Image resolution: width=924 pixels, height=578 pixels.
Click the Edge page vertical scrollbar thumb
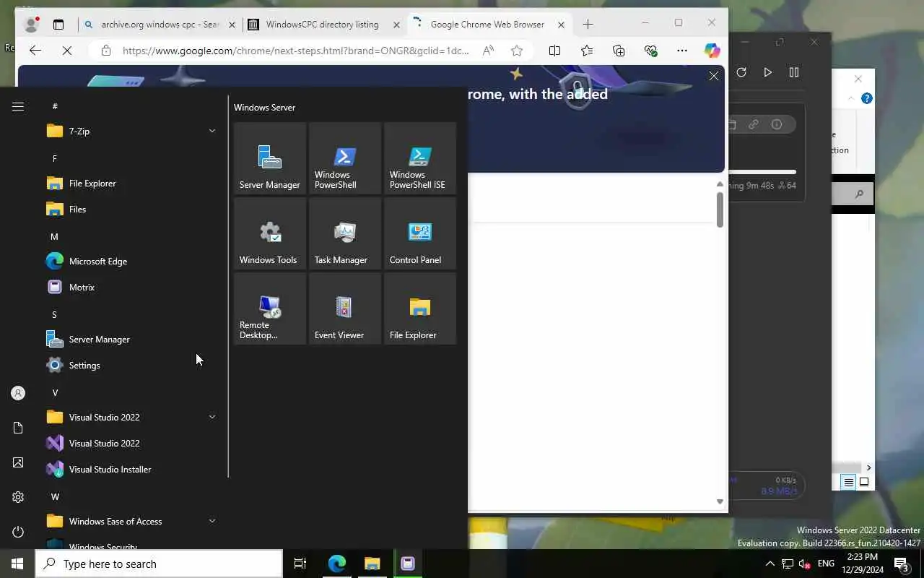coord(720,210)
